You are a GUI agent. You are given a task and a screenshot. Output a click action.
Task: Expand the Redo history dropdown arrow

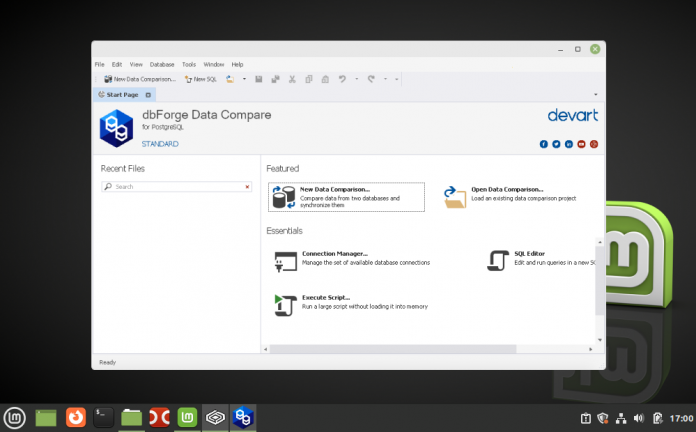click(384, 79)
